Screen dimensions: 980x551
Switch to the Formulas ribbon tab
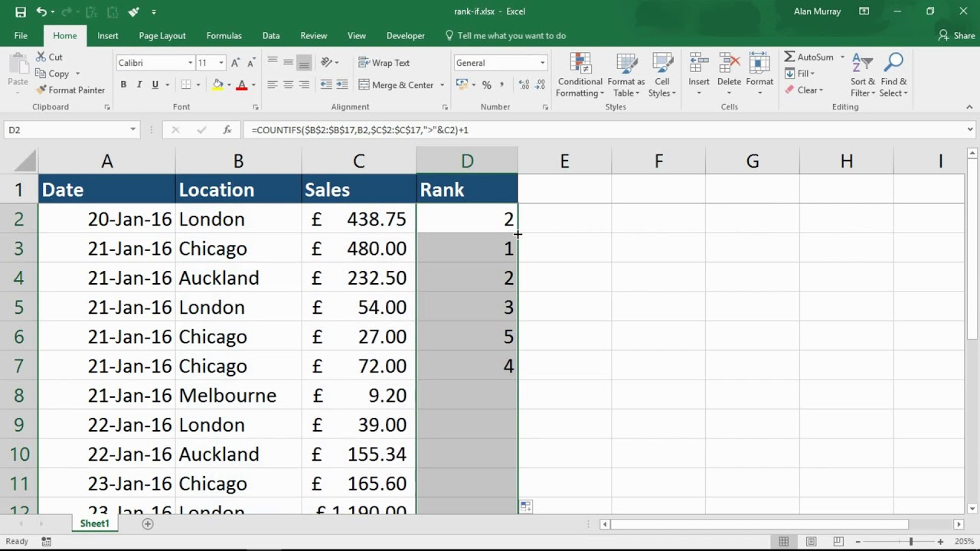224,35
